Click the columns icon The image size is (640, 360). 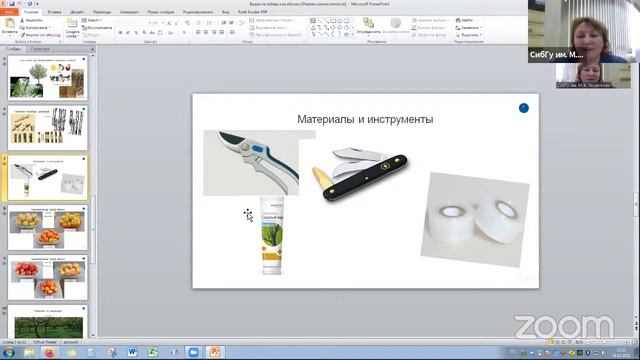pyautogui.click(x=233, y=32)
